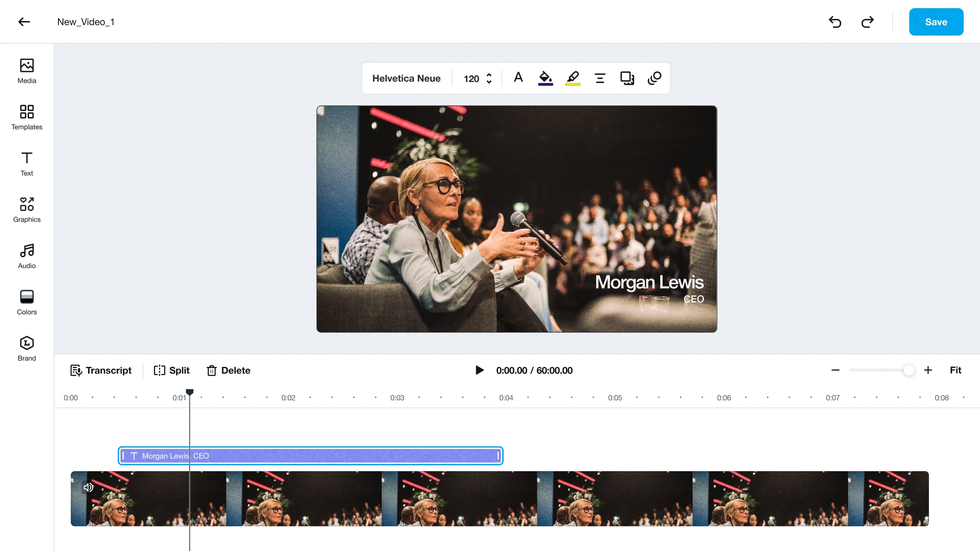Image resolution: width=980 pixels, height=551 pixels.
Task: Open the Templates panel
Action: pos(27,117)
